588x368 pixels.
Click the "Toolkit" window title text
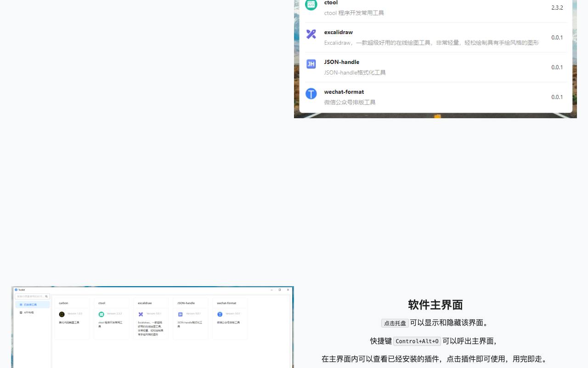pos(22,290)
